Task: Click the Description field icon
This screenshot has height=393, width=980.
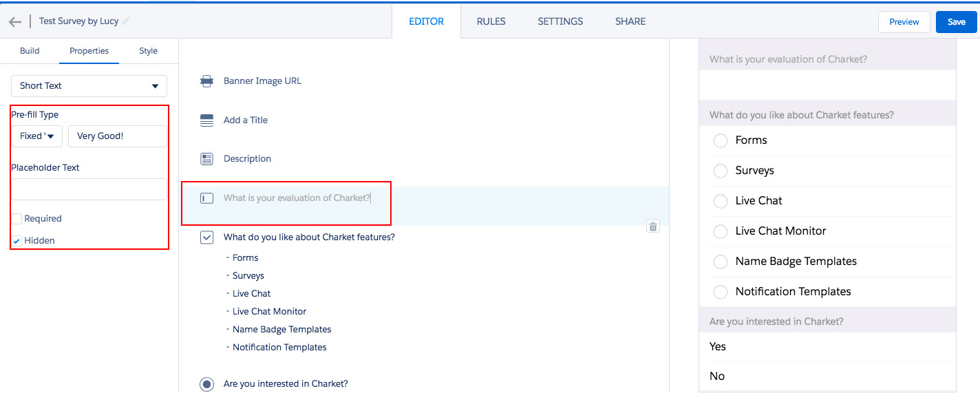Action: point(206,159)
